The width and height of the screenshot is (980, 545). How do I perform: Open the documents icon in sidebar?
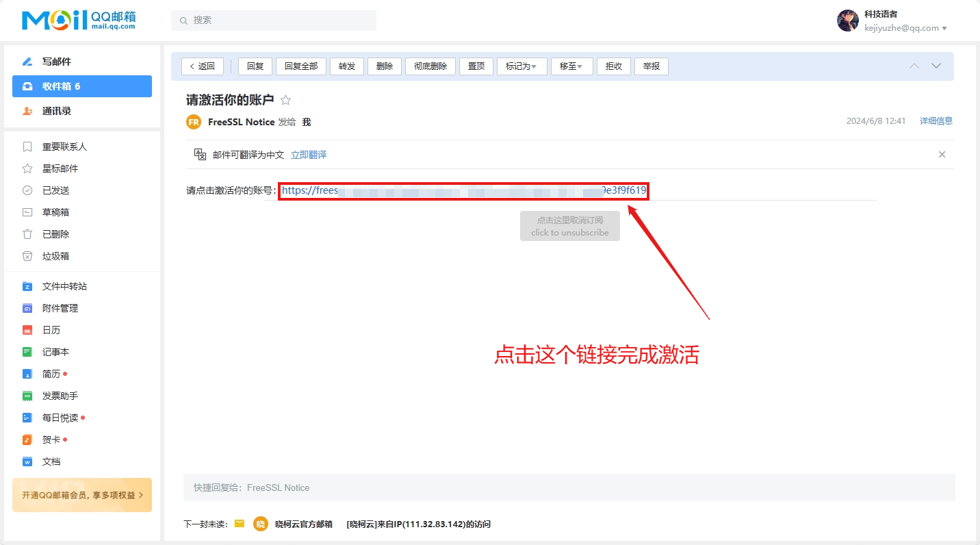coord(27,461)
